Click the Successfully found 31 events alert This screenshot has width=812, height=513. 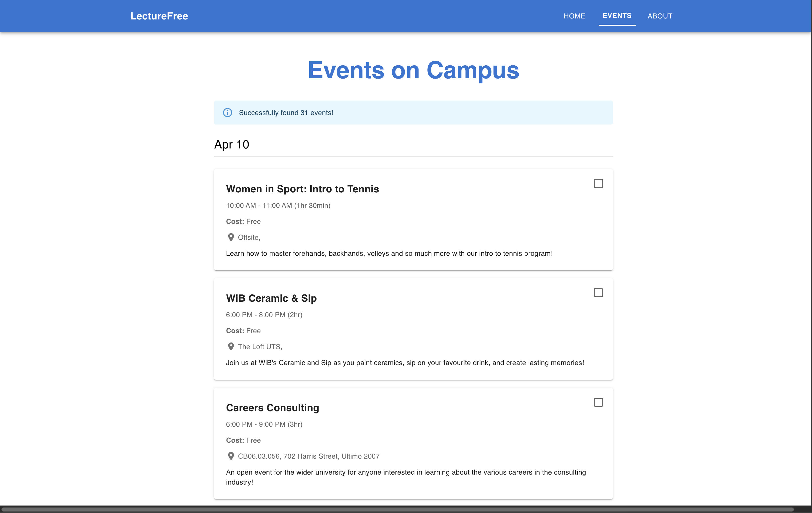pyautogui.click(x=286, y=113)
